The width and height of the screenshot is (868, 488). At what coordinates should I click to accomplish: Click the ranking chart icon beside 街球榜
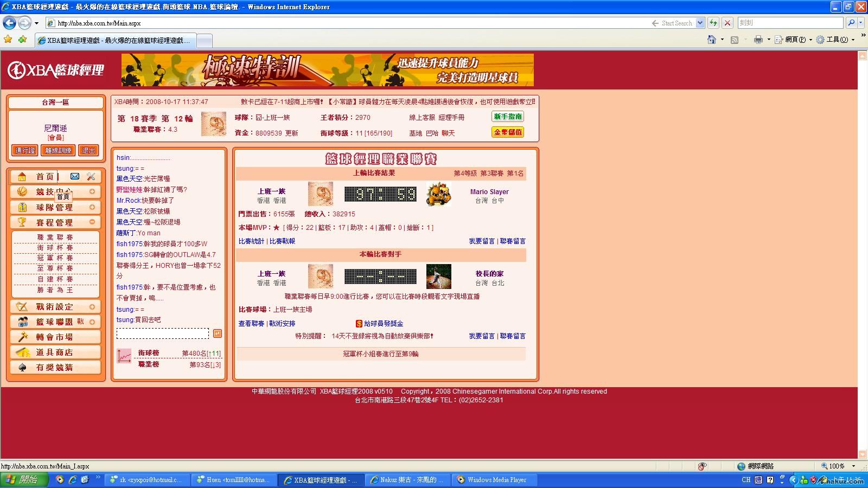click(124, 356)
